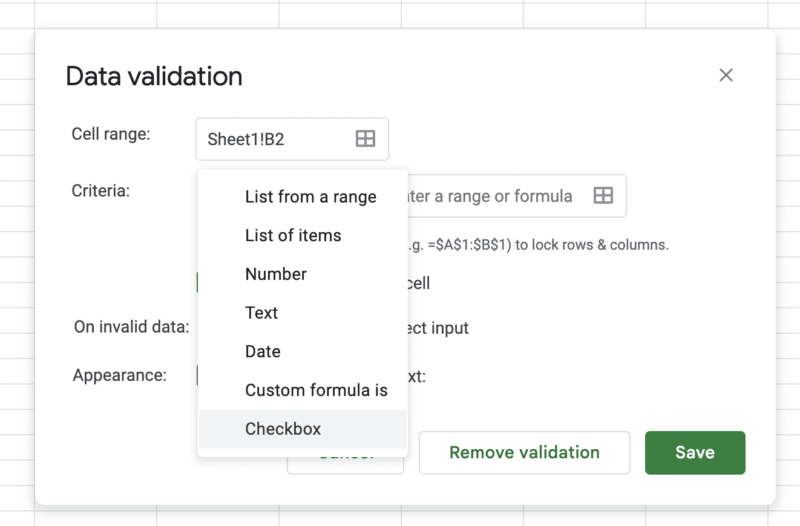This screenshot has height=526, width=800.
Task: Close the Data validation dialog
Action: [x=726, y=75]
